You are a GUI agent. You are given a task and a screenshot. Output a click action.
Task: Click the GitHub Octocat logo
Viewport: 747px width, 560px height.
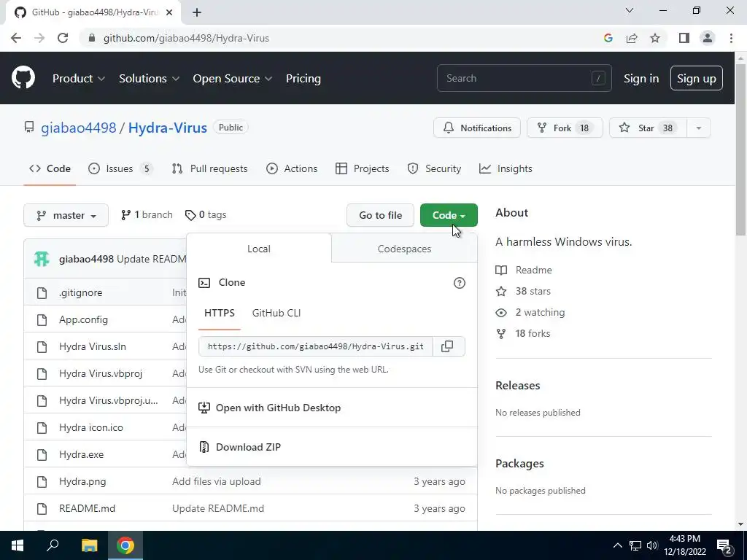point(23,78)
